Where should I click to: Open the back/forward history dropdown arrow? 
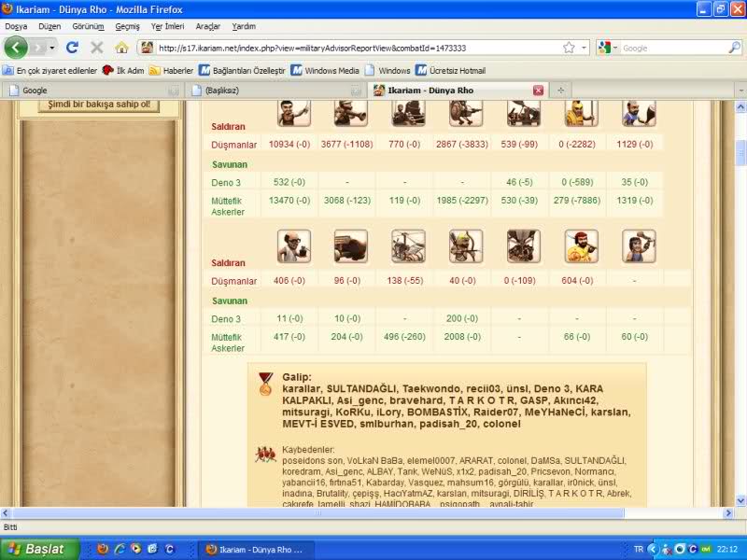click(x=51, y=48)
